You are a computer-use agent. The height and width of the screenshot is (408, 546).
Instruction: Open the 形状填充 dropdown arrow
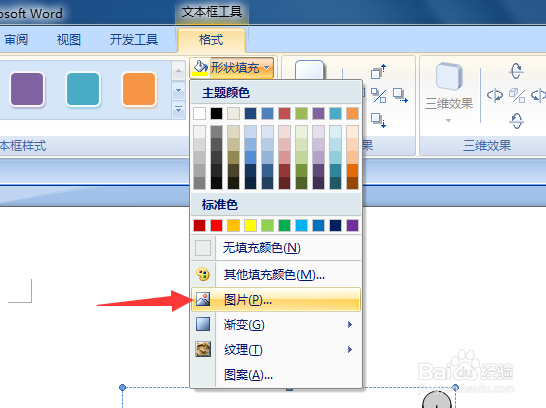(x=267, y=68)
